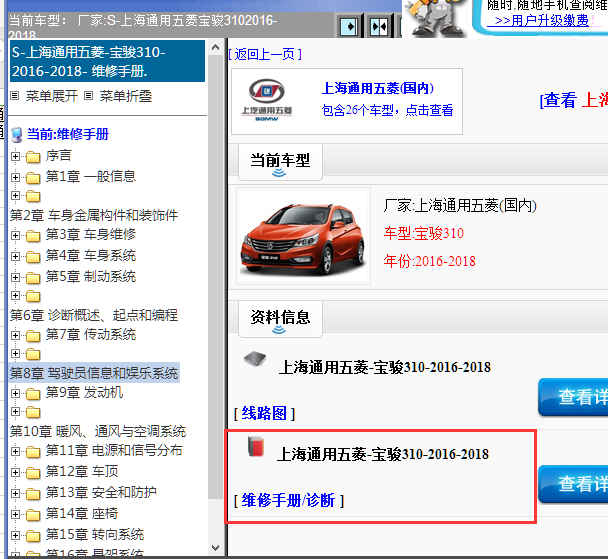Viewport: 608px width, 559px height.
Task: Expand the 第5章 制动系统 node
Action: click(16, 277)
